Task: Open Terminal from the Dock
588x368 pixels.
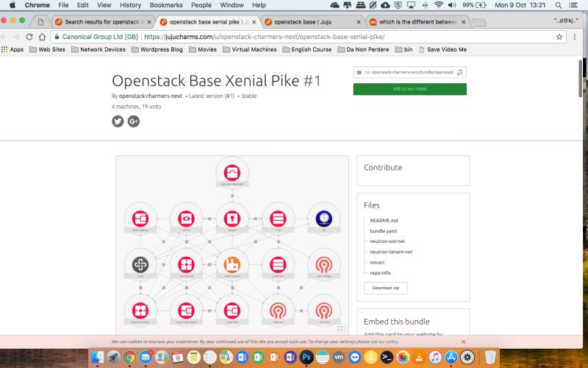Action: click(387, 357)
